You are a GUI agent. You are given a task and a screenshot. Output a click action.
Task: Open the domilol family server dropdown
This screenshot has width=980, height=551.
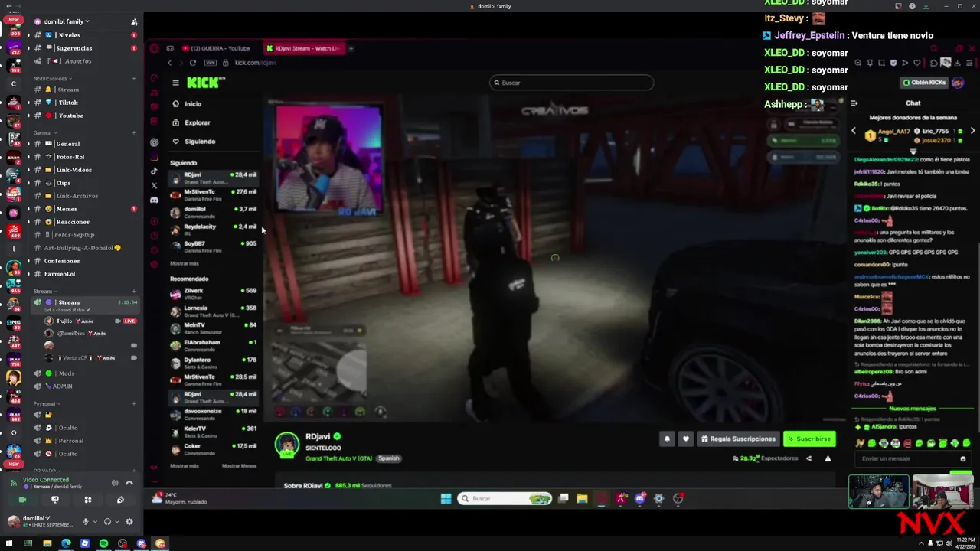66,21
